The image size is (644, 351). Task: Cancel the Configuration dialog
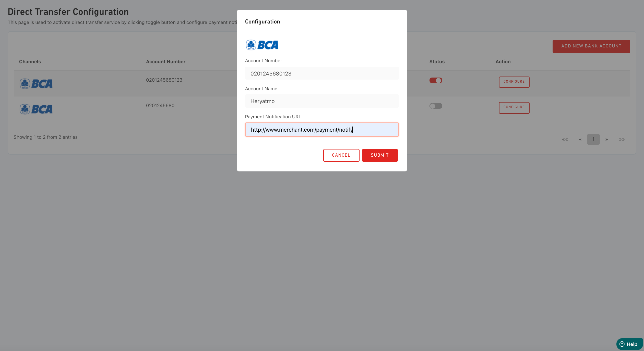(341, 155)
